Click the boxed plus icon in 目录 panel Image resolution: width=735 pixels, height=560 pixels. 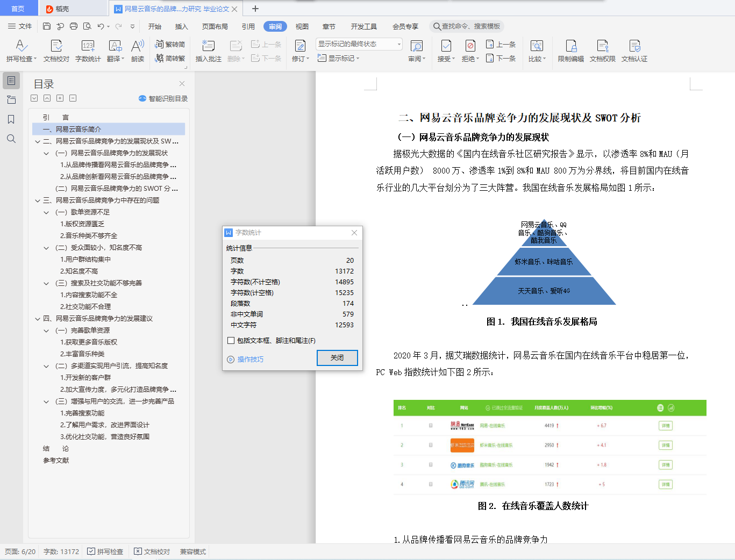point(60,98)
